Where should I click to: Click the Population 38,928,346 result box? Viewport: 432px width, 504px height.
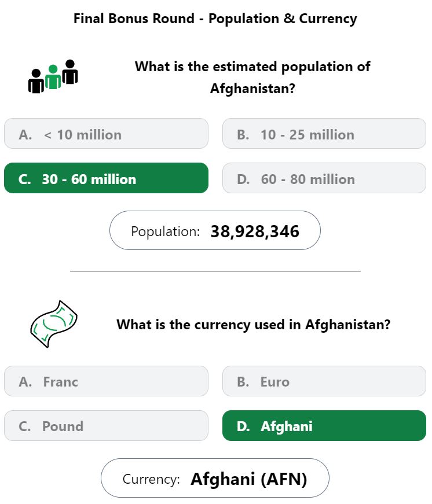pos(215,230)
